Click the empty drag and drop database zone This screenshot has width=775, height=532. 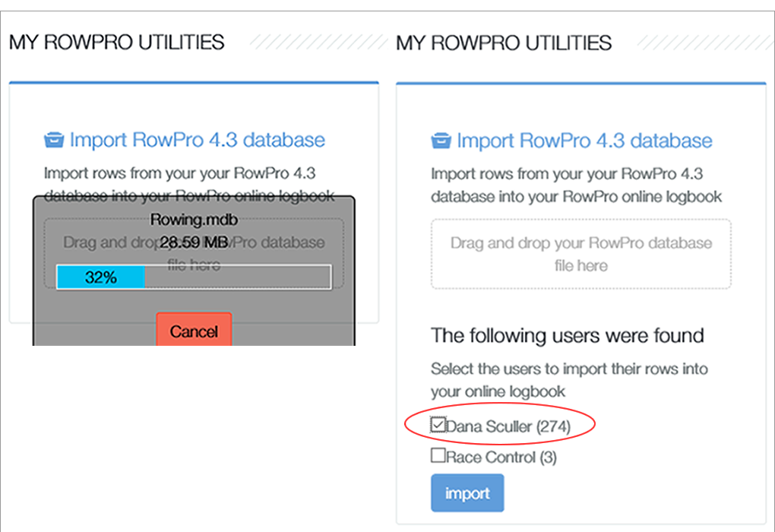(x=580, y=254)
